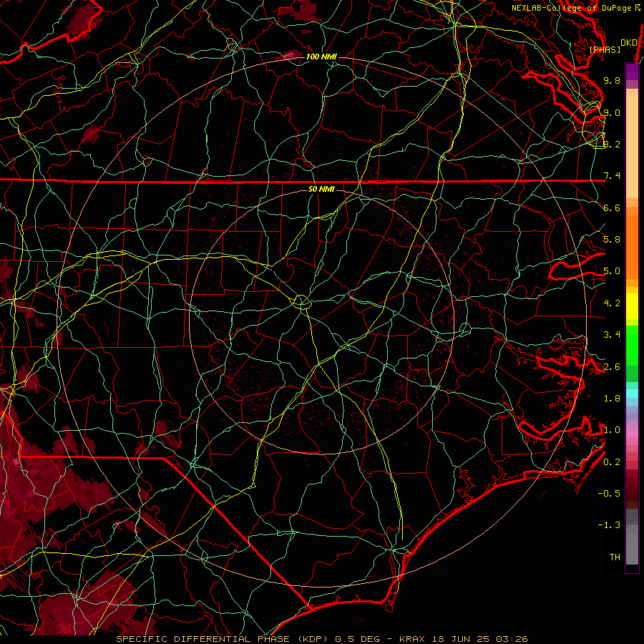The image size is (644, 644).
Task: Click the KRAX 18 JUN 25 03:26 timestamp text
Action: pyautogui.click(x=463, y=639)
